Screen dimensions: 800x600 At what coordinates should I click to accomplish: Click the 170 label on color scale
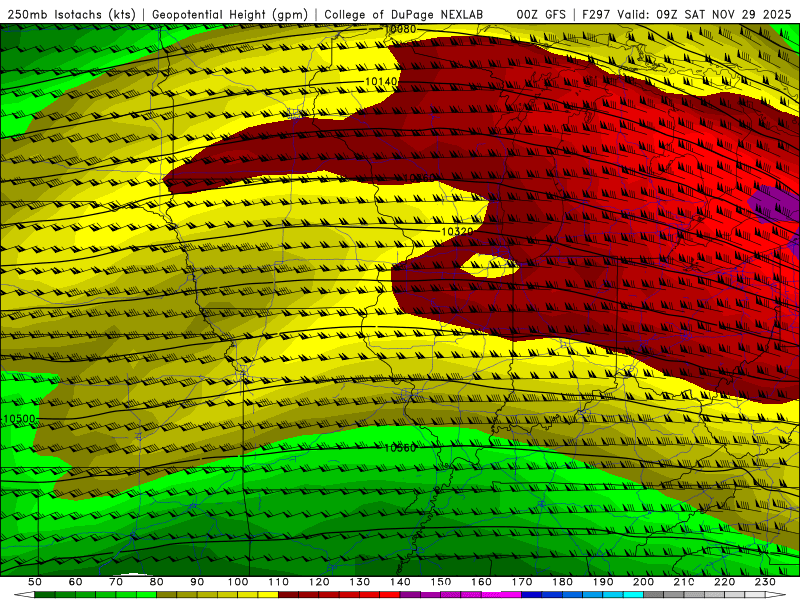(x=522, y=582)
